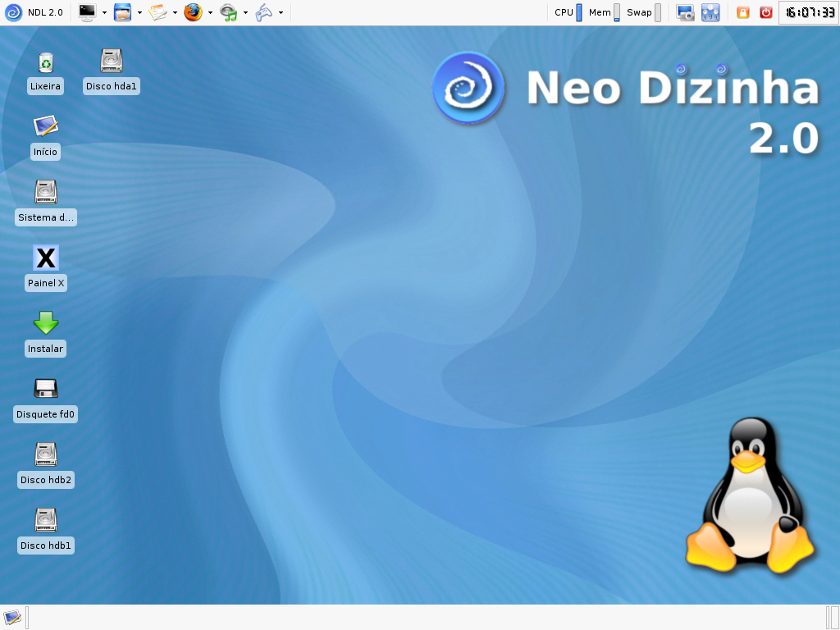Open the music player panel icon
Viewport: 840px width, 630px height.
(231, 11)
